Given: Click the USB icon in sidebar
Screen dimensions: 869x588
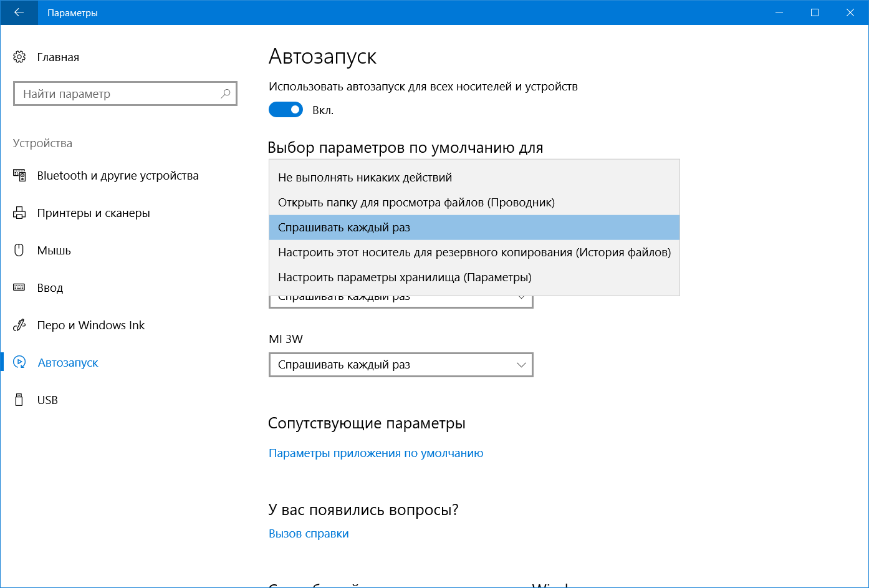Looking at the screenshot, I should click(19, 400).
